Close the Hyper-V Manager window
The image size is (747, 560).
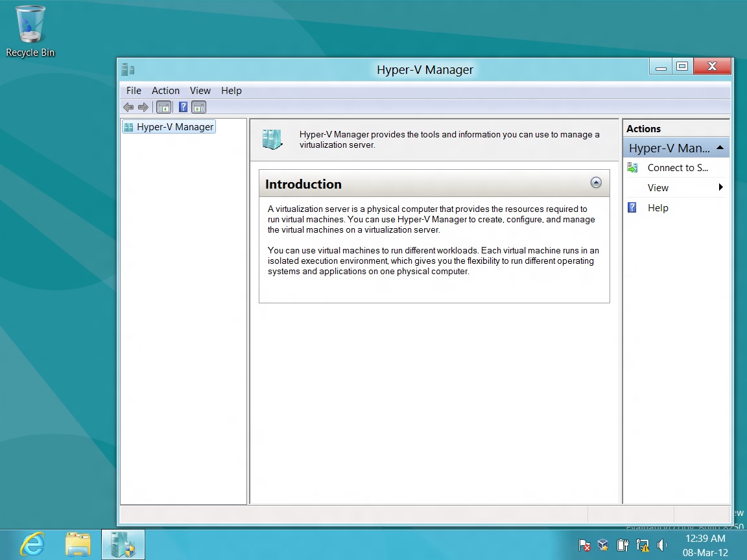[x=712, y=67]
